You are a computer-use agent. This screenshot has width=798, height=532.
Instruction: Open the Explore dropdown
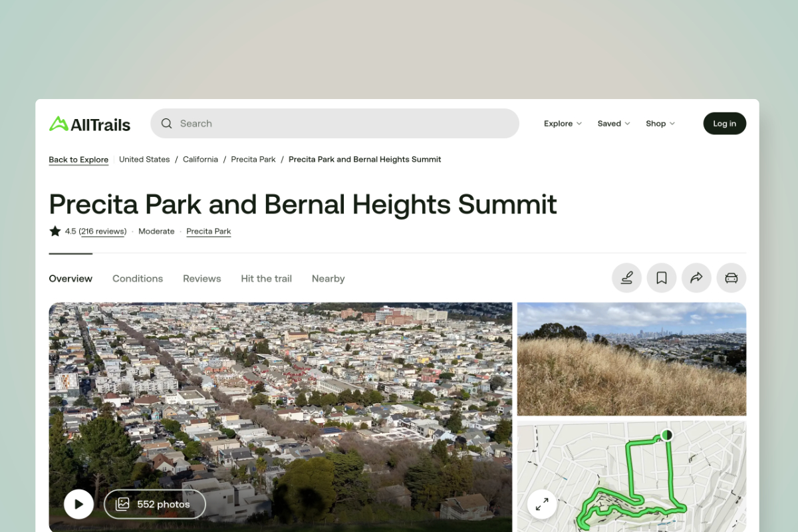coord(562,123)
